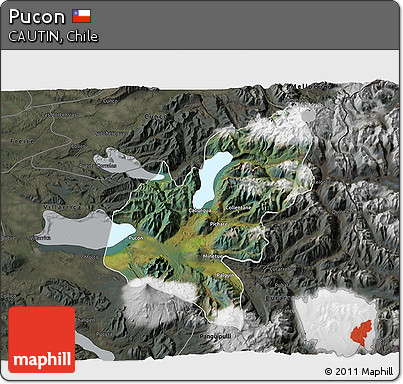This screenshot has height=384, width=403.
Task: Click the Molco label below Villarrica lake
Action: (91, 257)
